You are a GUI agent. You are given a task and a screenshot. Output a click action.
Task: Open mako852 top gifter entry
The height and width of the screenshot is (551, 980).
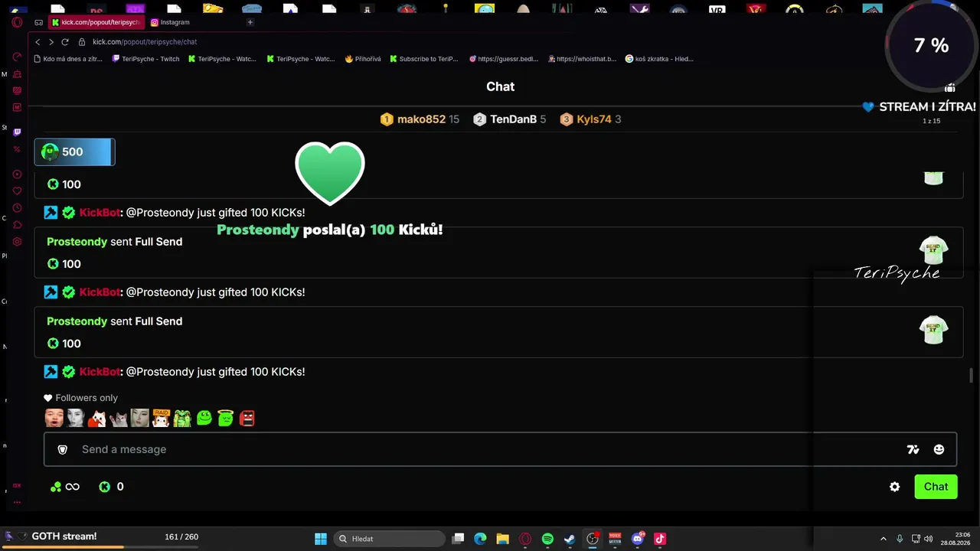pyautogui.click(x=420, y=119)
